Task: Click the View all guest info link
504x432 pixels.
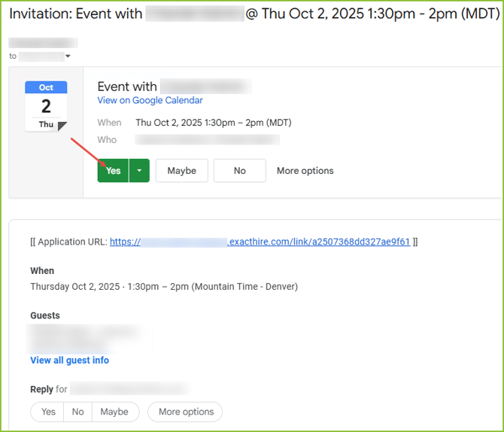Action: [x=69, y=361]
